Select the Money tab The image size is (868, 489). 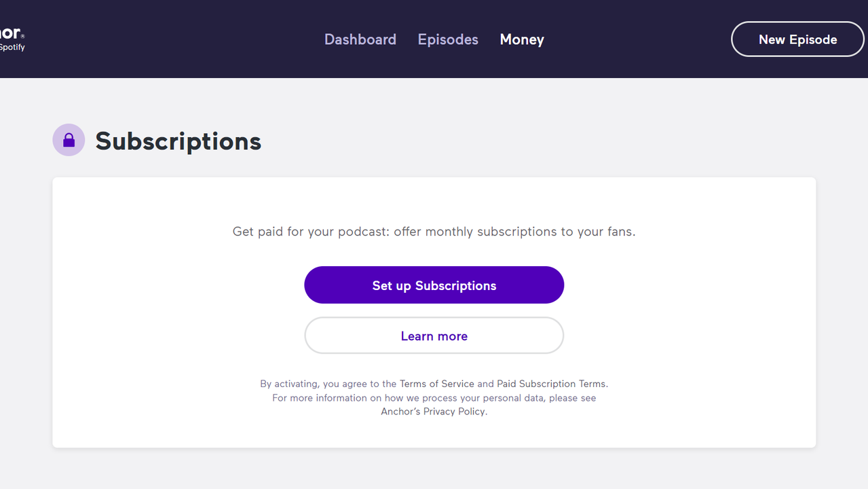pyautogui.click(x=522, y=39)
